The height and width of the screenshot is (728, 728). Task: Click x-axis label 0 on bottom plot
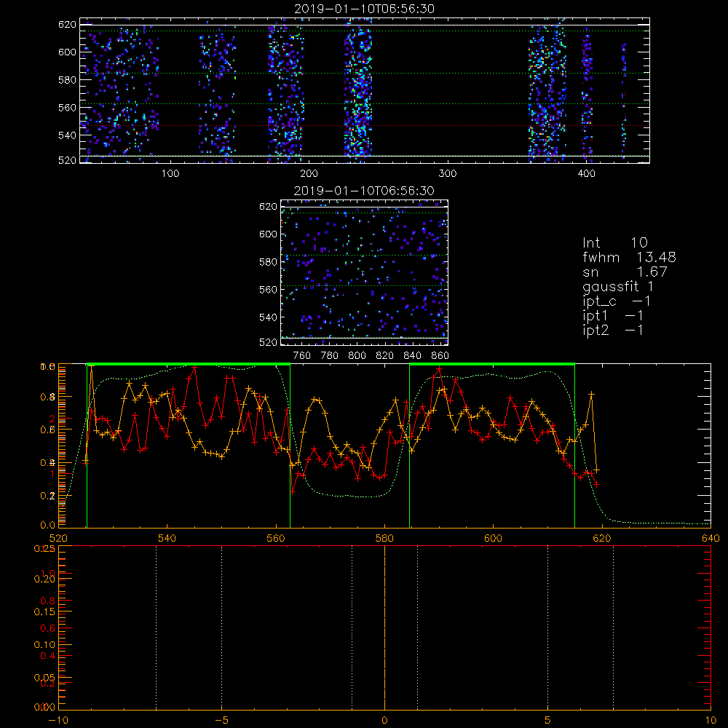point(384,720)
